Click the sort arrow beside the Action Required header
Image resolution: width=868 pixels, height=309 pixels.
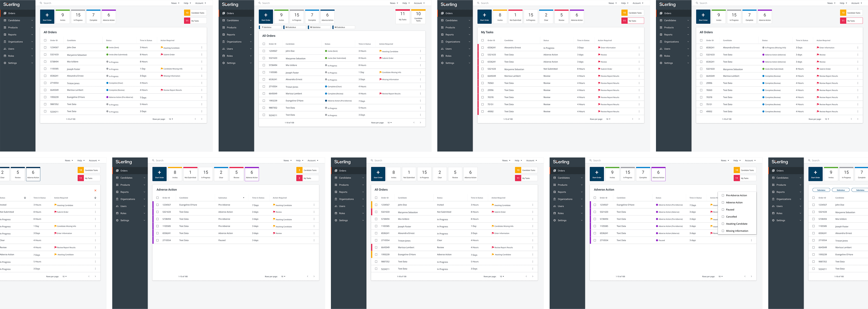95,198
